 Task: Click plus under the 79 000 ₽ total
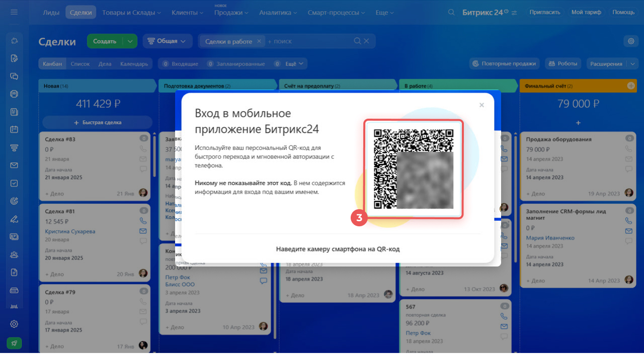pyautogui.click(x=578, y=123)
